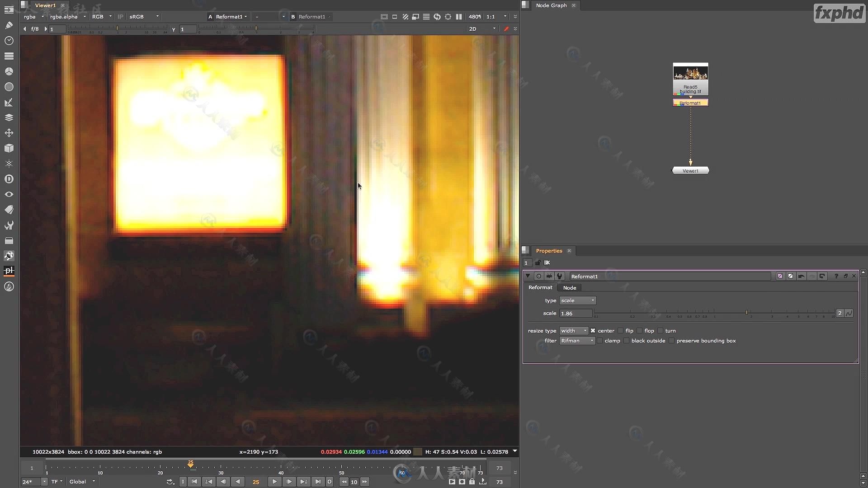The width and height of the screenshot is (868, 488).
Task: Enable the turn checkbox
Action: click(x=660, y=331)
